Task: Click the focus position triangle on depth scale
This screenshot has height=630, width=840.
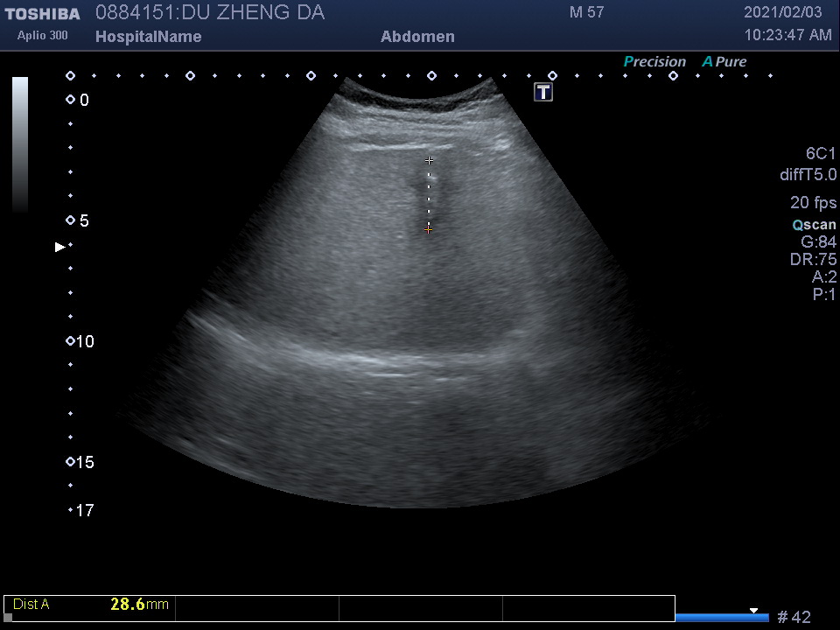Action: click(x=60, y=247)
